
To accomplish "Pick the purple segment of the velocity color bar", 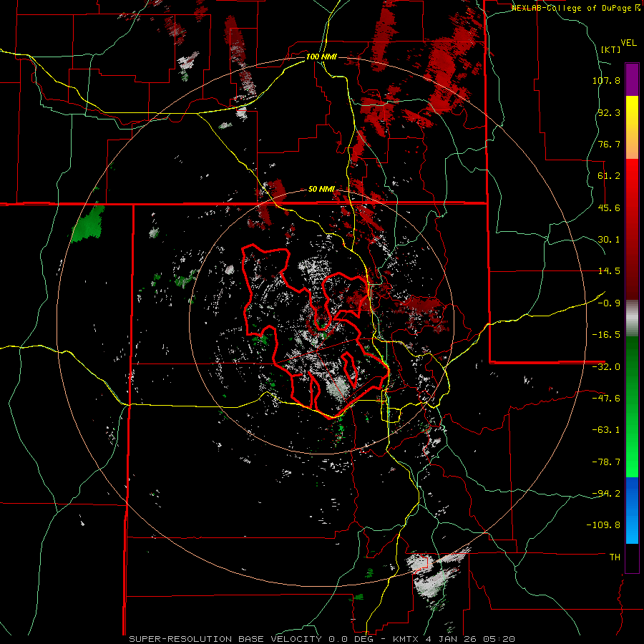I will [x=632, y=79].
